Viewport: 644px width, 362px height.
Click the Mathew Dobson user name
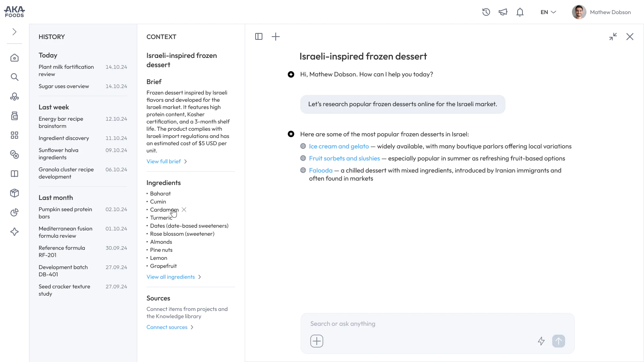pyautogui.click(x=610, y=12)
